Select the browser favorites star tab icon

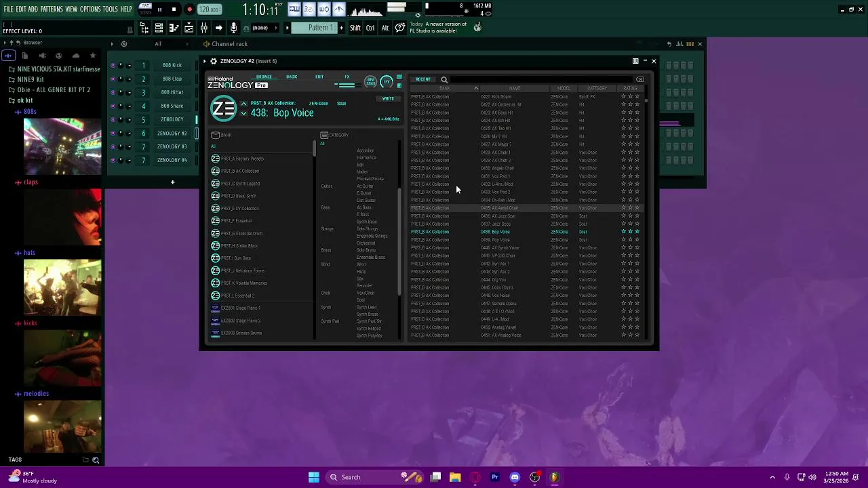tap(93, 56)
